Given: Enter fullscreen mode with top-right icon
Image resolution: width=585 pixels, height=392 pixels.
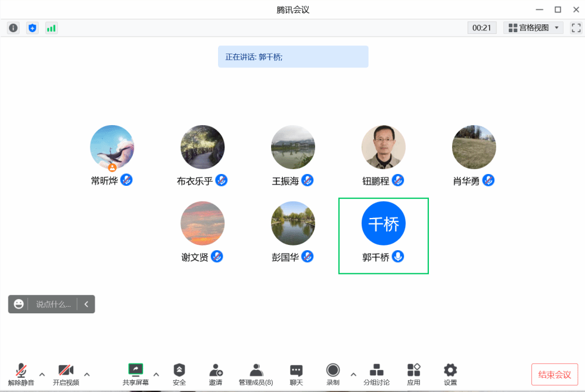Looking at the screenshot, I should (x=575, y=28).
